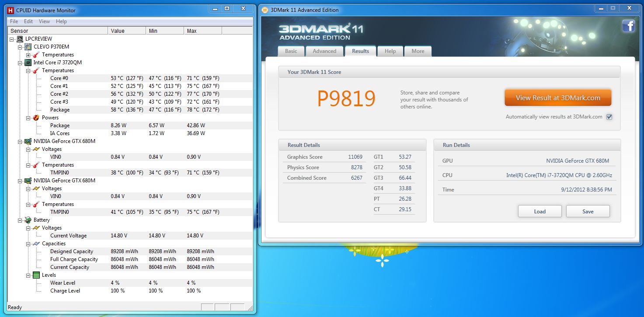Click the Physics Score value 8278
Viewport: 644px width, 317px height.
pyautogui.click(x=356, y=167)
